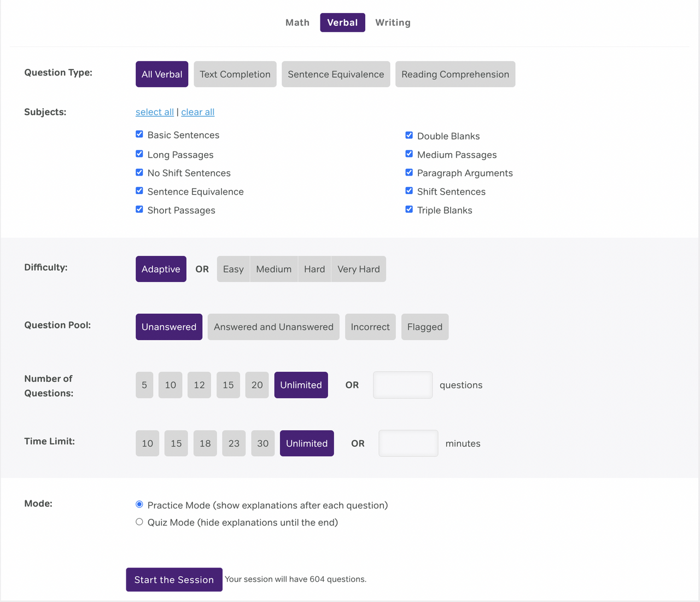Choose Medium difficulty

tap(273, 269)
